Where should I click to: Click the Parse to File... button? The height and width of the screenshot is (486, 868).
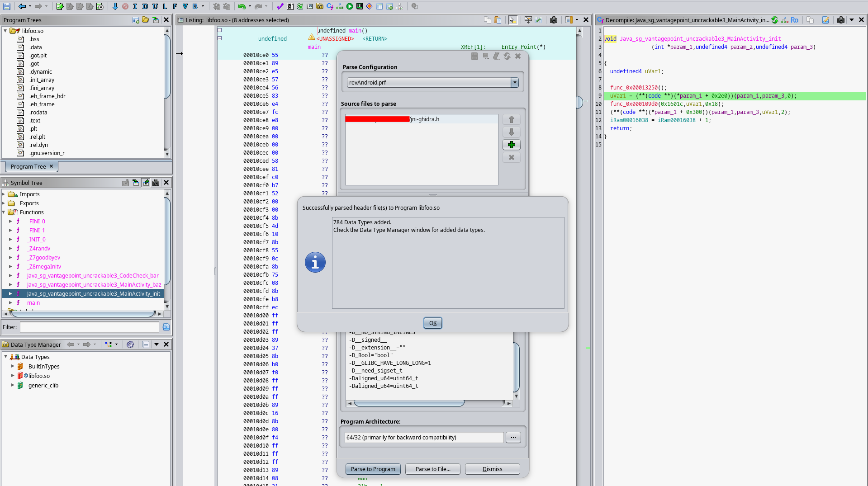[433, 469]
